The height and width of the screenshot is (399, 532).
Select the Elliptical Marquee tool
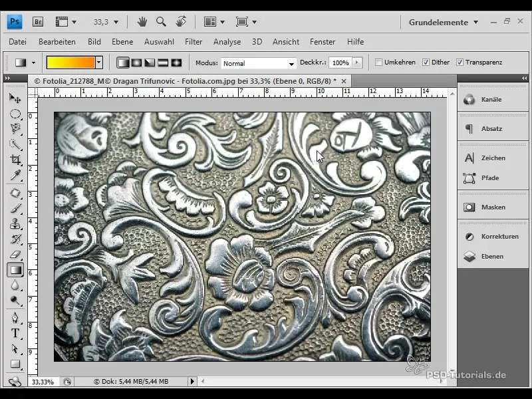15,114
